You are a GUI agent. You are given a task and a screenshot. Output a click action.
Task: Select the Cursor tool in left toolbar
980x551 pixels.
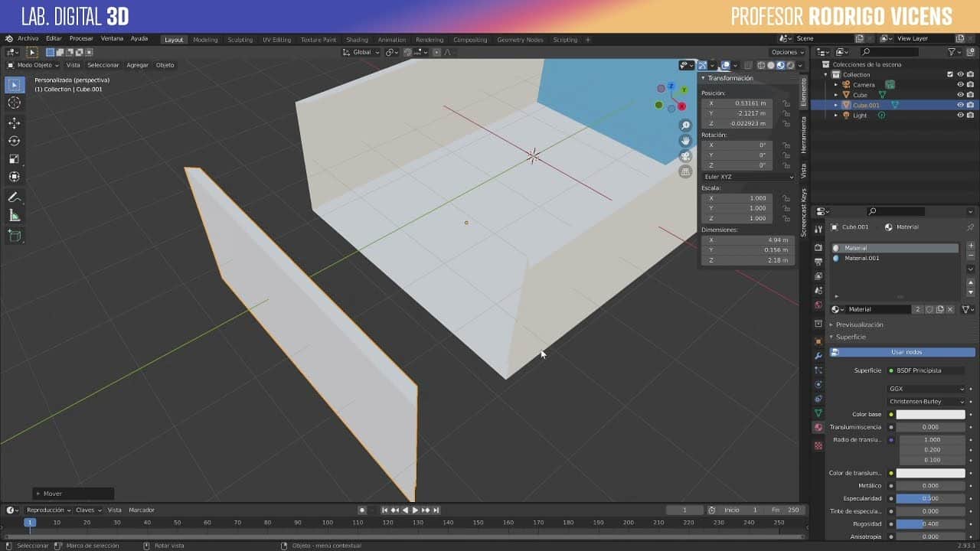click(x=14, y=103)
